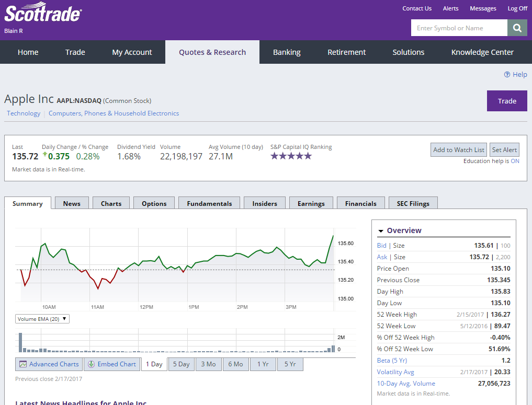
Task: Select the Earnings tab
Action: pyautogui.click(x=311, y=203)
